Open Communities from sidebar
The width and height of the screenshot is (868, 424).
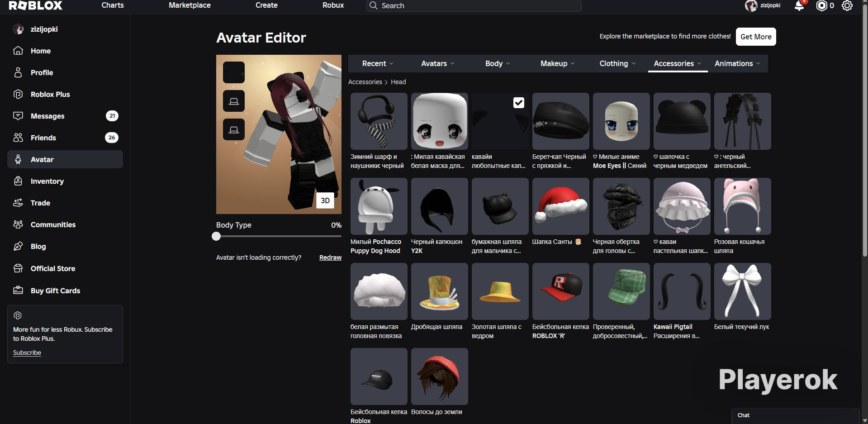(x=65, y=224)
